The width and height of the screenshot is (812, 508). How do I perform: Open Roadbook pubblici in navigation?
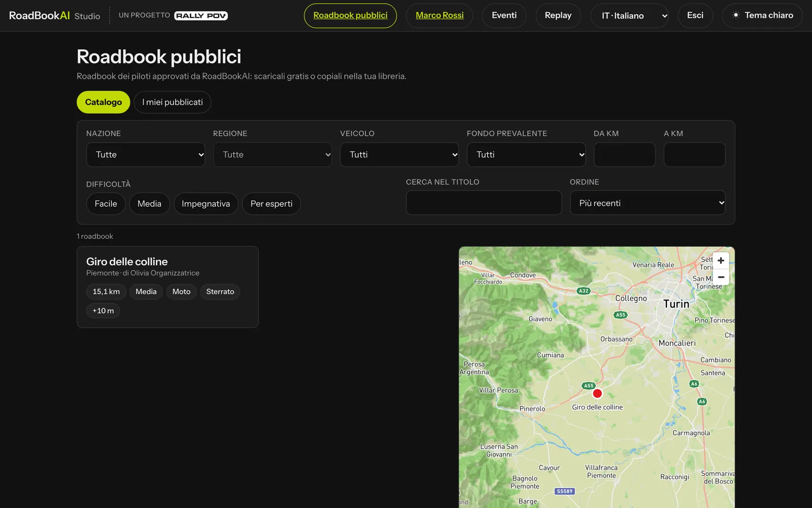pyautogui.click(x=350, y=16)
